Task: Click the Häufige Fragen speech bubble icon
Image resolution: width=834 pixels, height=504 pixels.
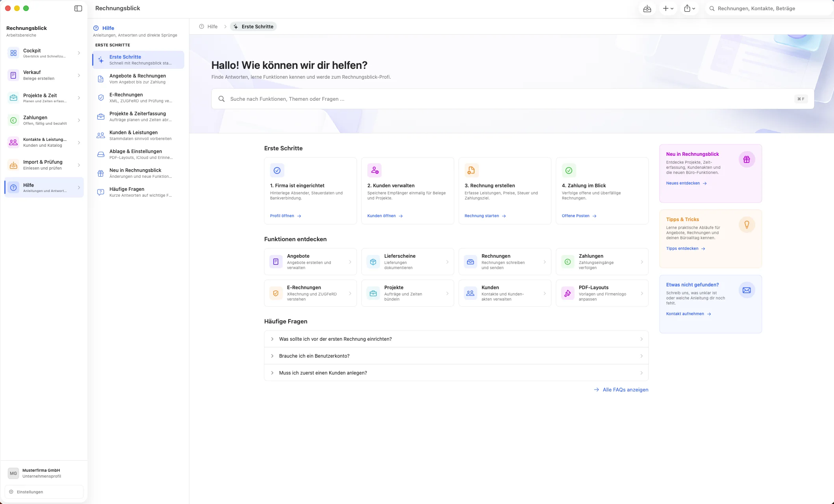Action: point(101,192)
